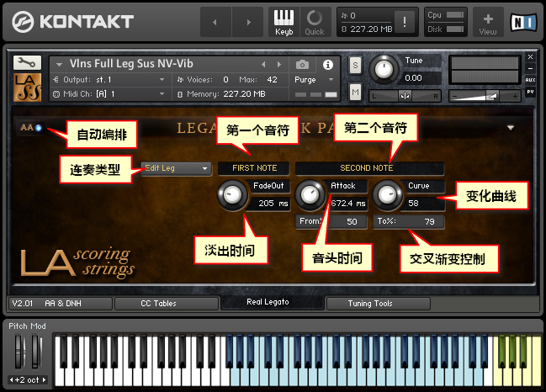
Task: Toggle the Keyb on-screen keyboard button
Action: (x=284, y=23)
